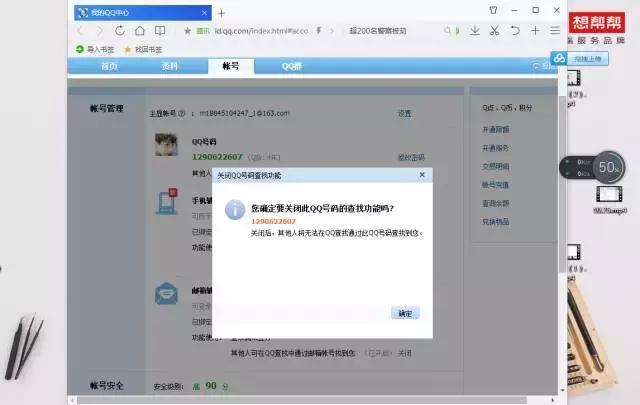Click the 关闭 link for email lookup
The width and height of the screenshot is (640, 405).
[x=404, y=353]
